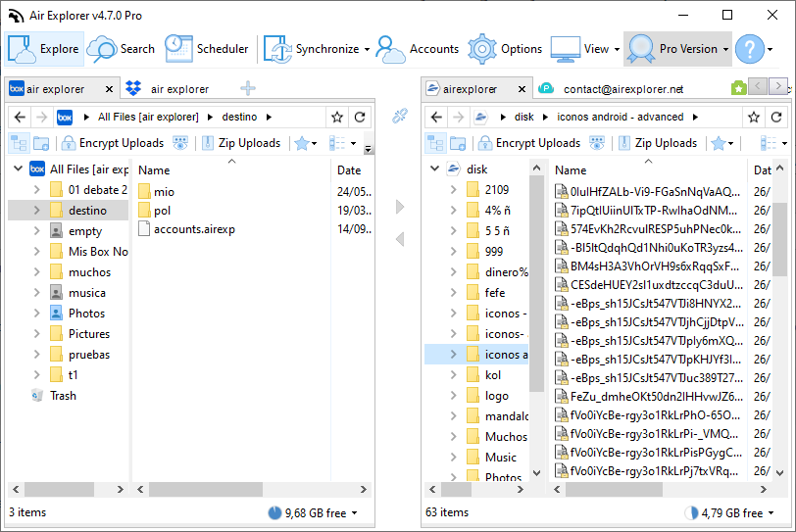The height and width of the screenshot is (532, 796).
Task: Open the Options gear settings
Action: (x=505, y=49)
